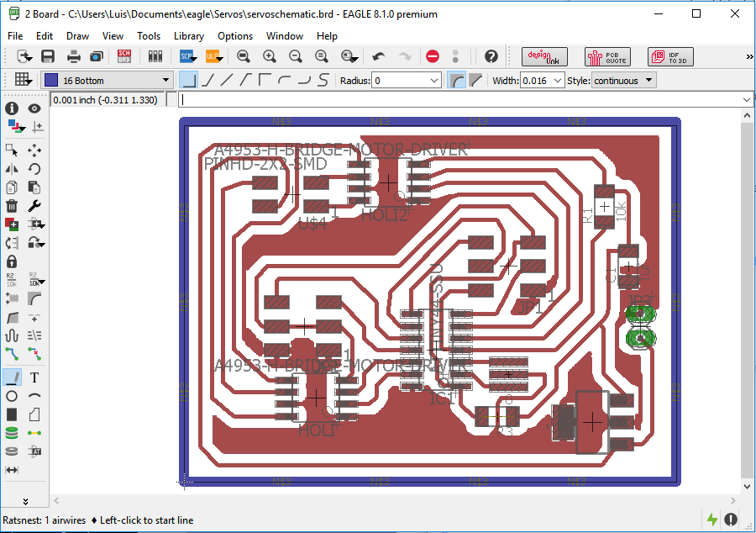Open the Tools menu

pos(149,36)
